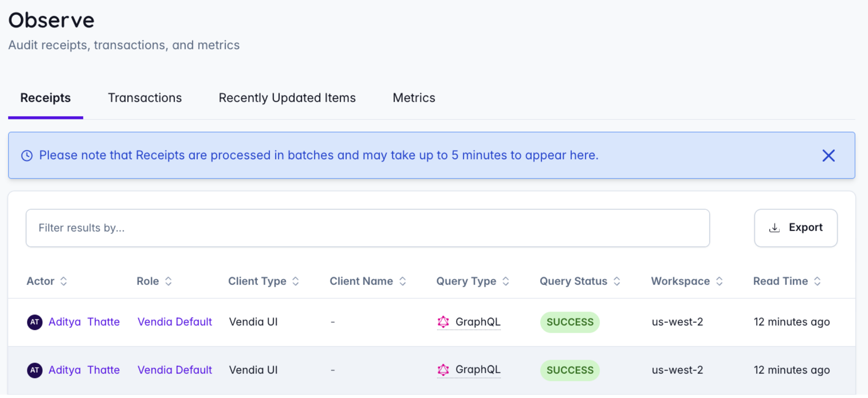Screen dimensions: 868x398
Task: Click sort arrows next to Client Name
Action: (403, 281)
